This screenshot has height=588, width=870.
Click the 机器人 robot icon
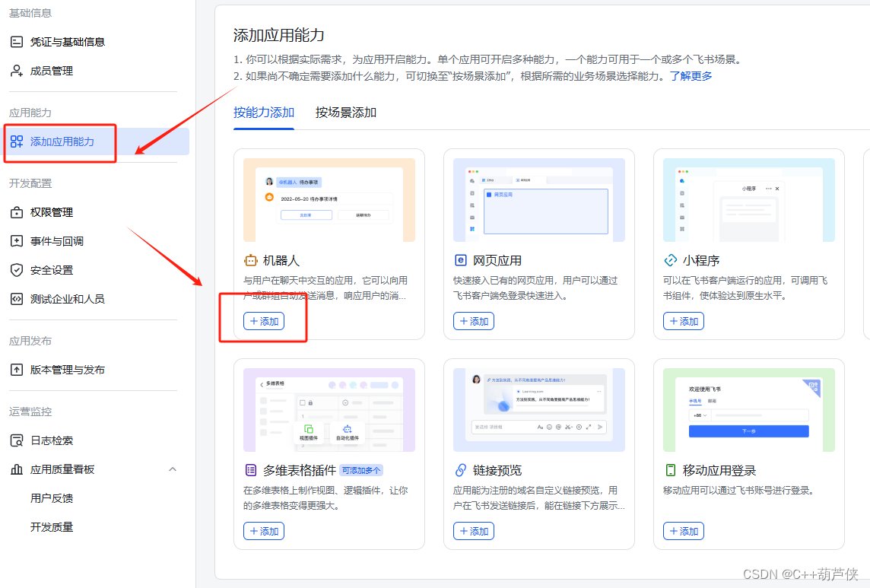click(251, 260)
